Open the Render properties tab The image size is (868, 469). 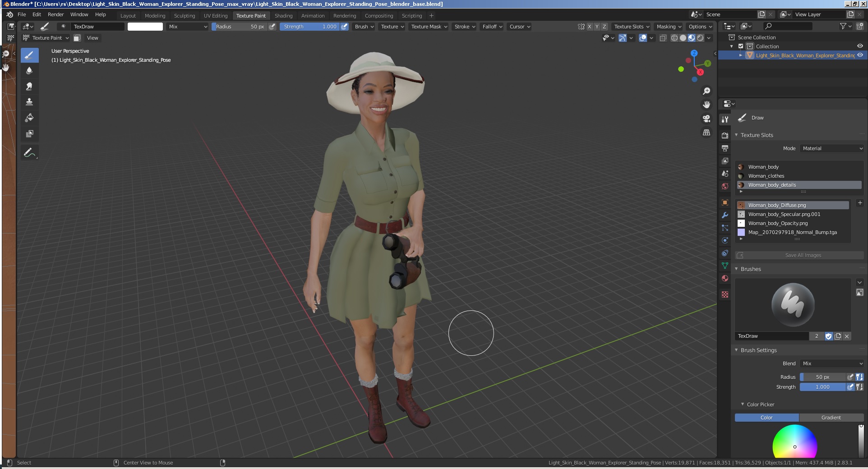[725, 135]
